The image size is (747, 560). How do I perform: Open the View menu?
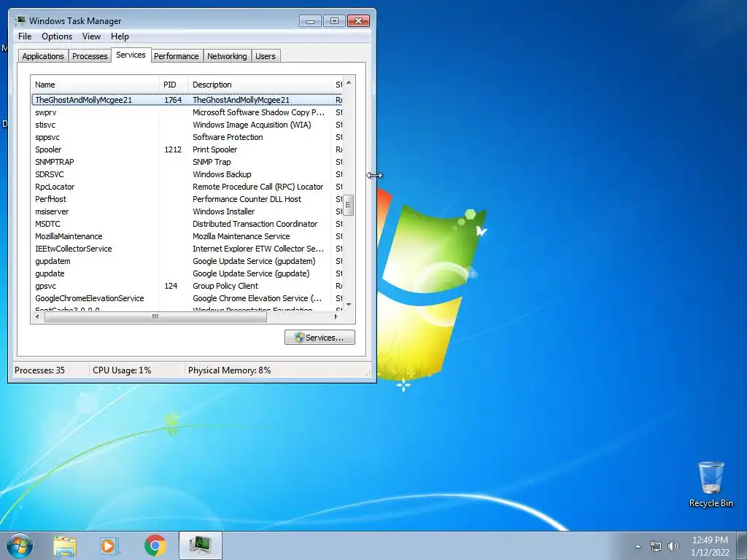tap(91, 36)
